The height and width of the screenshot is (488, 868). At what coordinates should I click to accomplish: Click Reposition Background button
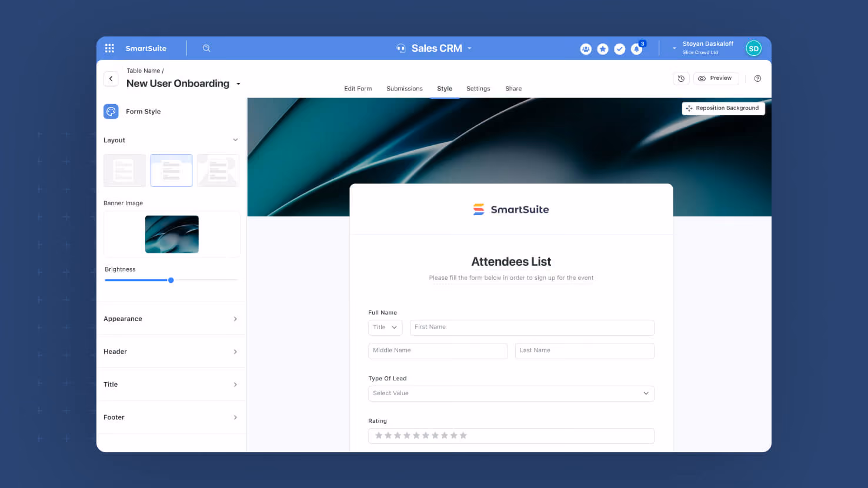pyautogui.click(x=723, y=108)
